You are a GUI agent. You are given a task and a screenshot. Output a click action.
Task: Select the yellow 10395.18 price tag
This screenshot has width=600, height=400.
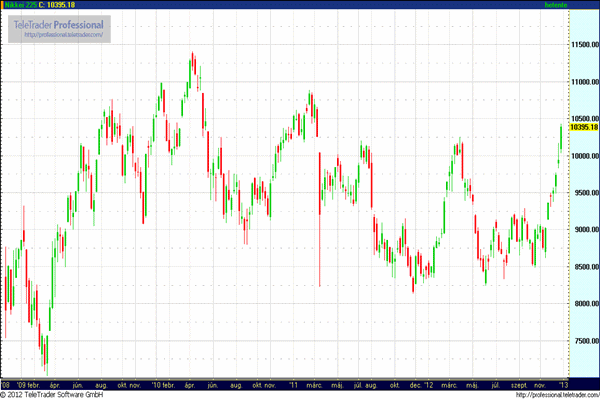tap(583, 127)
